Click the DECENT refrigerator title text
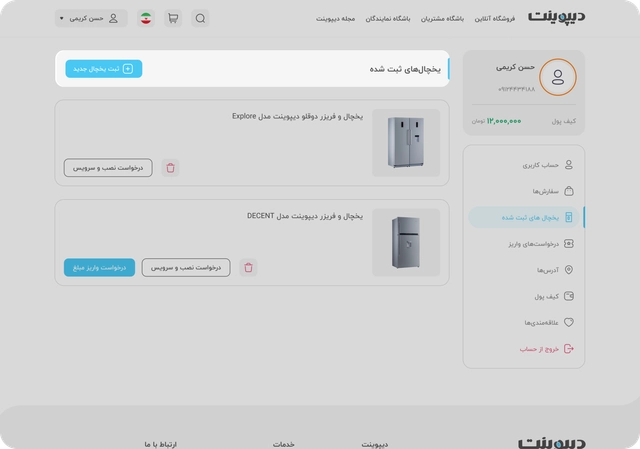The image size is (640, 449). (304, 216)
